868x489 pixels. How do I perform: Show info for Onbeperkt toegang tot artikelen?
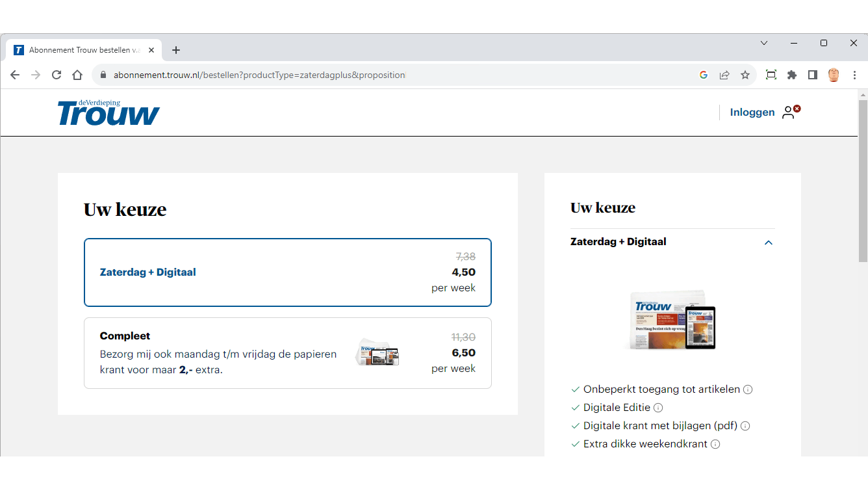point(748,390)
